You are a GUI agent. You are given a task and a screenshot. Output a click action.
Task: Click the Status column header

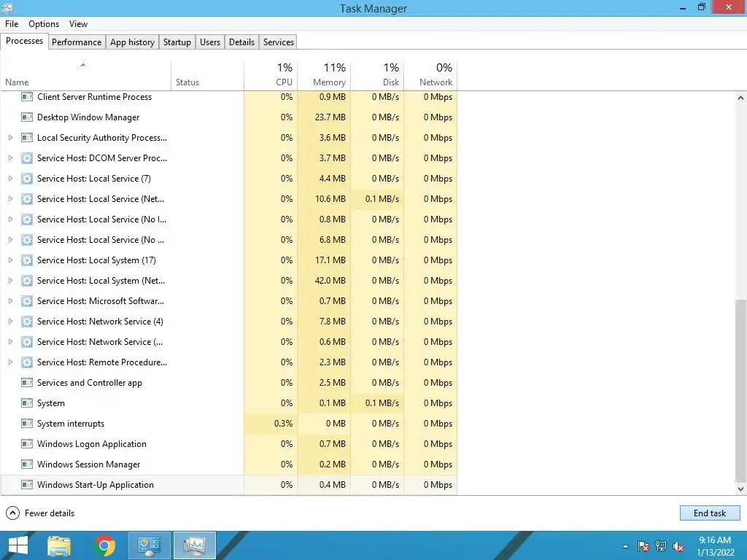coord(207,75)
